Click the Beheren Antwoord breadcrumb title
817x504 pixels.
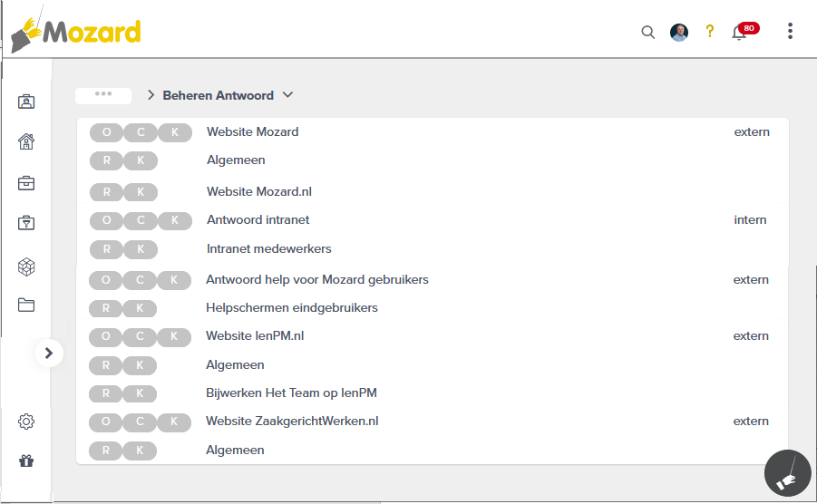pyautogui.click(x=218, y=95)
